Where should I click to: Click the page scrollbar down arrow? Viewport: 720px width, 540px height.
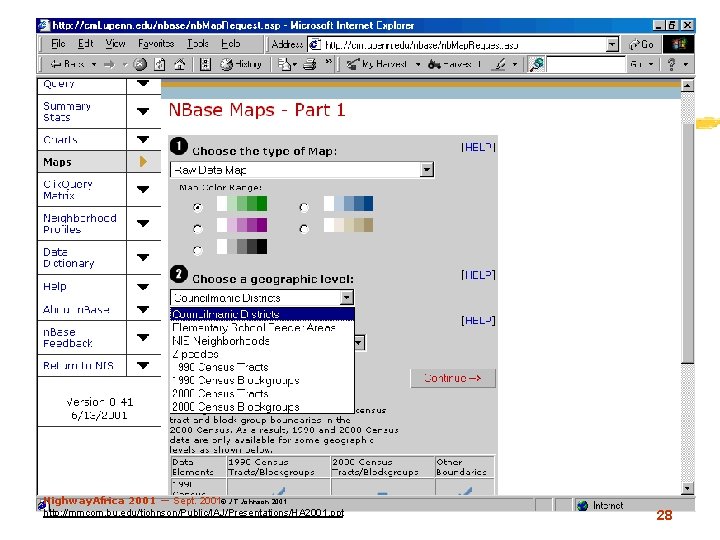[x=687, y=489]
